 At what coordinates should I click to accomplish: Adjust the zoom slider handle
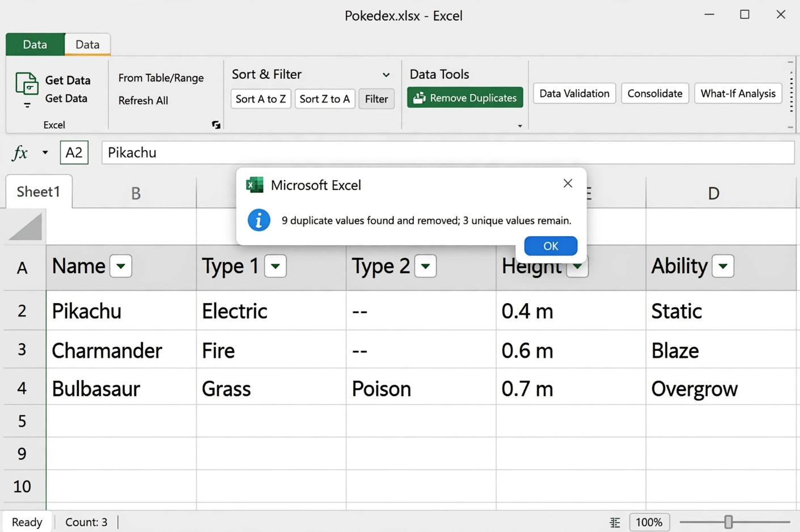tap(729, 522)
